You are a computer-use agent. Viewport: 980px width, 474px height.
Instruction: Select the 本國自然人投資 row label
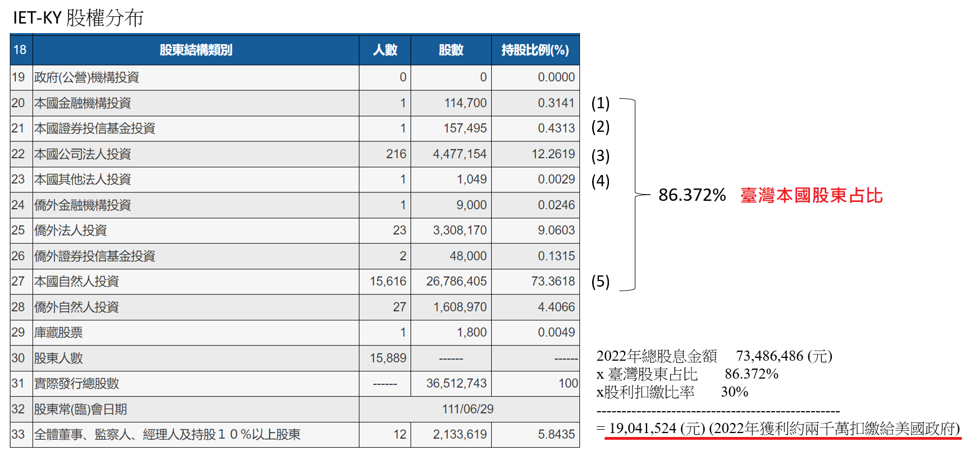tap(76, 282)
